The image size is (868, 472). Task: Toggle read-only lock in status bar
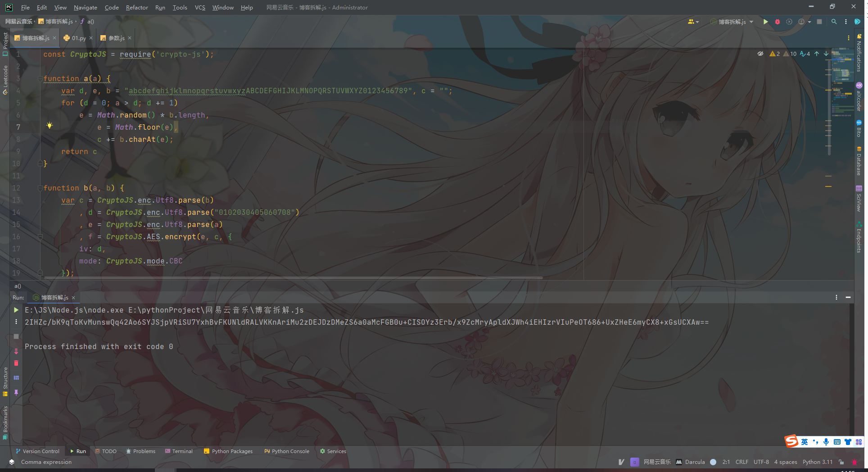(841, 462)
